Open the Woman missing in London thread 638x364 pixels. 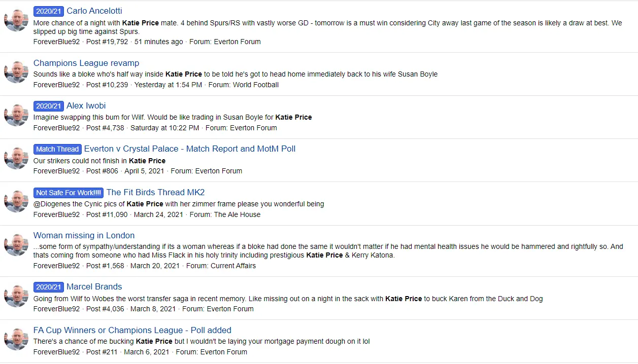(84, 235)
